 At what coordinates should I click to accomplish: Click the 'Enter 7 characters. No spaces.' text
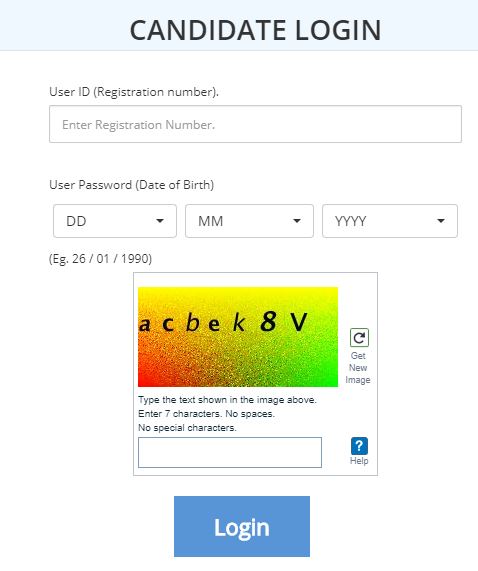coord(206,414)
